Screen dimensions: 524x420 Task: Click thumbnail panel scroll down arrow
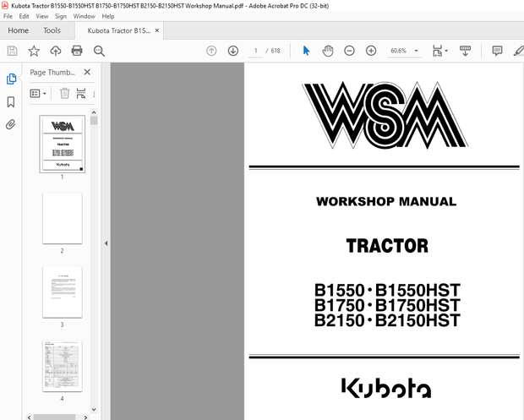[94, 410]
